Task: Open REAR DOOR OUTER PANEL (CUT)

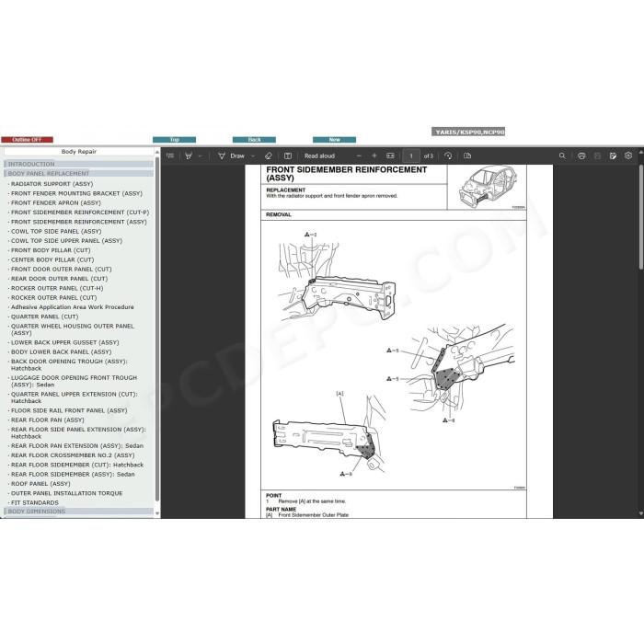Action: pos(59,279)
